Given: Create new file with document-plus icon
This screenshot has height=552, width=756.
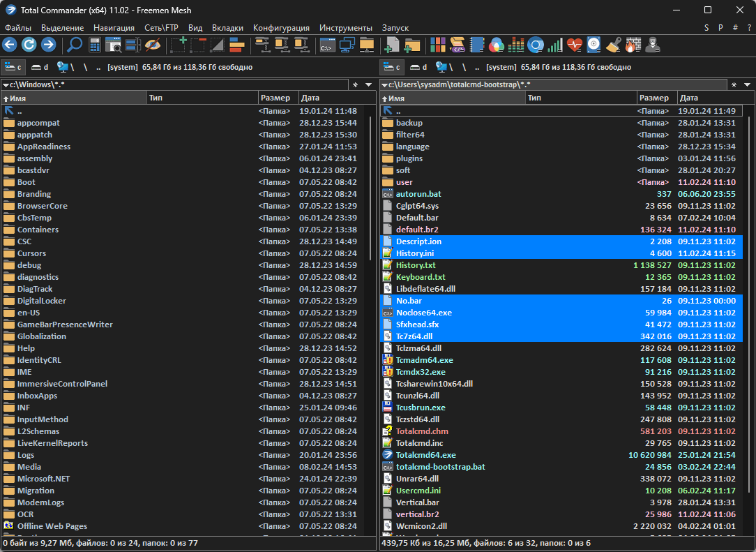Looking at the screenshot, I should tap(393, 45).
